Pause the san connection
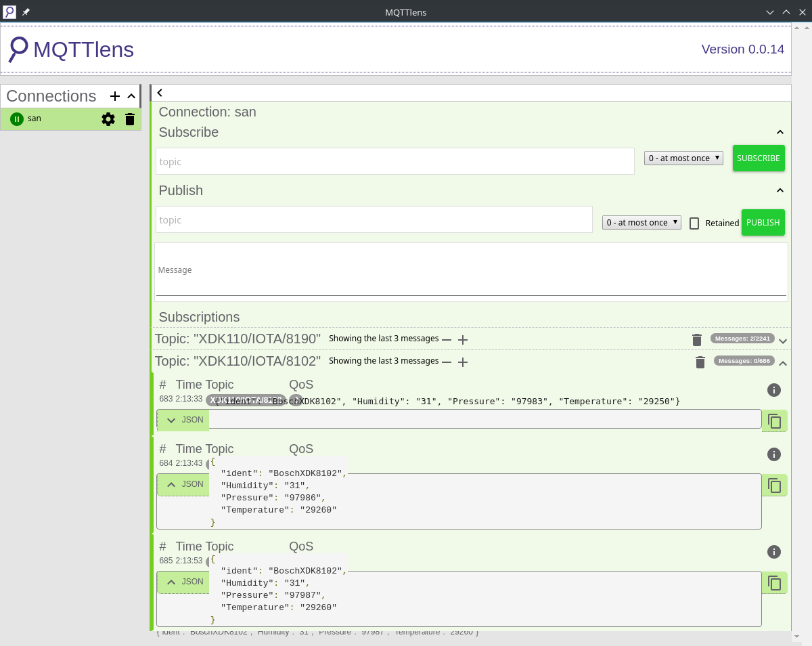The width and height of the screenshot is (812, 646). (x=17, y=119)
